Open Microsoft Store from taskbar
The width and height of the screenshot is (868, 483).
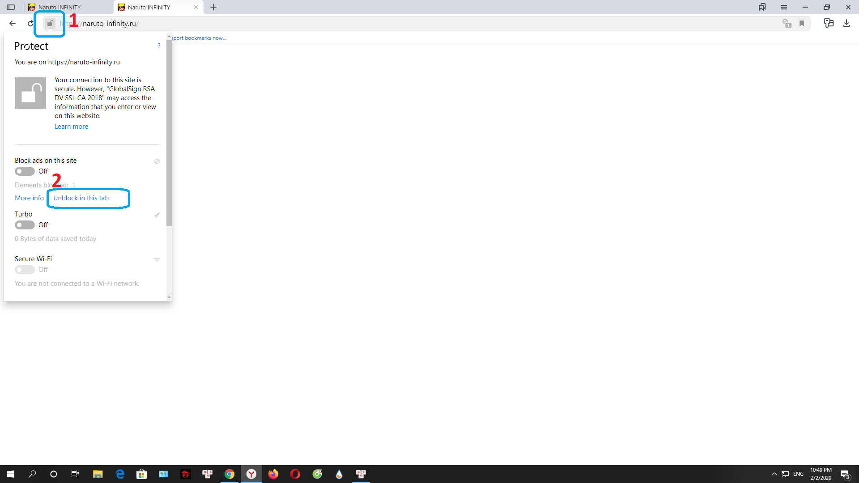(142, 474)
